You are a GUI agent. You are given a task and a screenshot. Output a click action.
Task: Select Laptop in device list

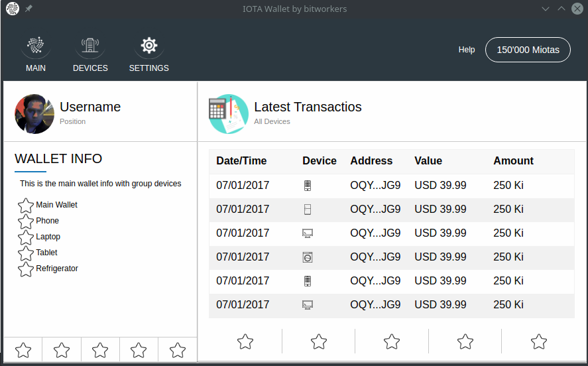[x=48, y=237]
